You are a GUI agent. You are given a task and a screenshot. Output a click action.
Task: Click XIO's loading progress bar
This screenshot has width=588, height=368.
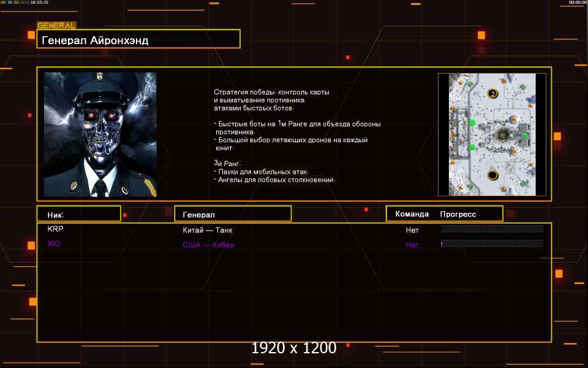pos(492,243)
